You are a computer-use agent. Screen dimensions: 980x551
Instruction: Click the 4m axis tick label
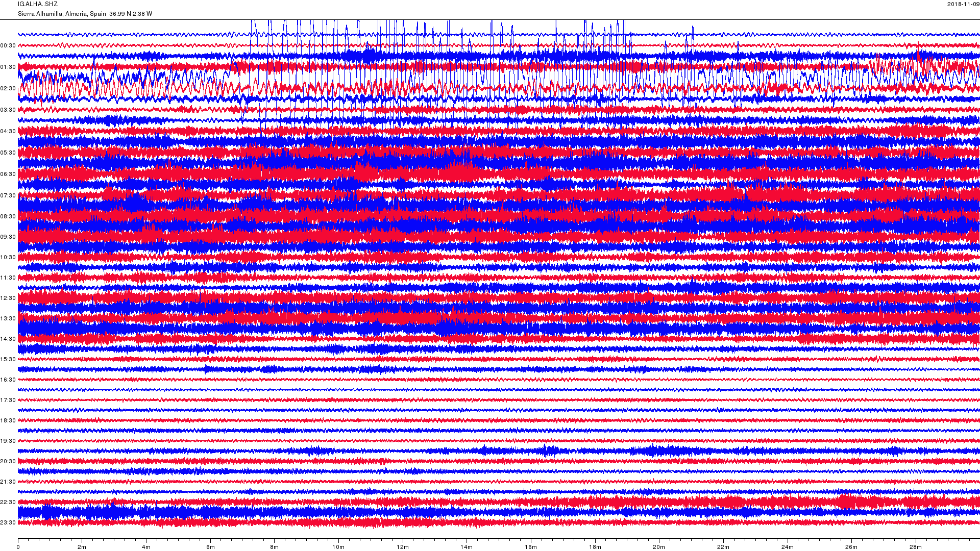pos(146,547)
